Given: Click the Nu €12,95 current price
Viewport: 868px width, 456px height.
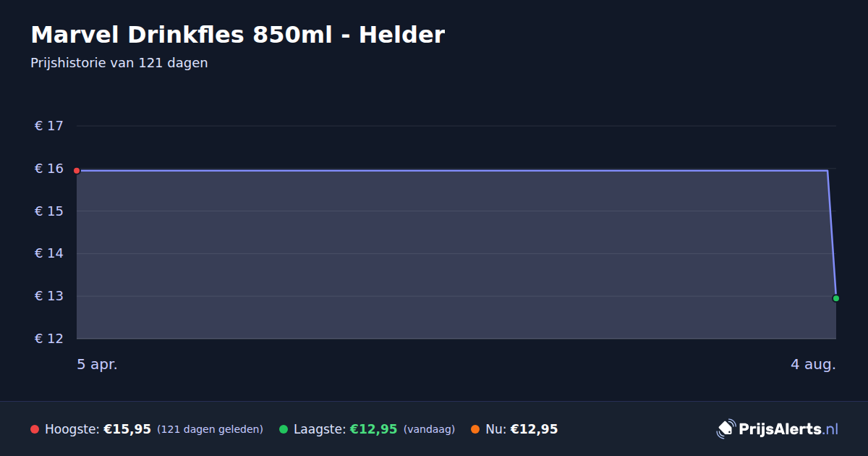Looking at the screenshot, I should point(534,429).
